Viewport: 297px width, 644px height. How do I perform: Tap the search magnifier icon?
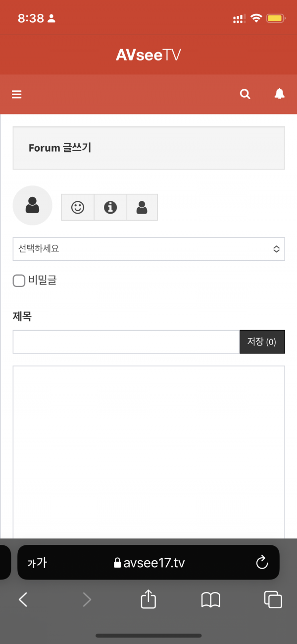(245, 94)
